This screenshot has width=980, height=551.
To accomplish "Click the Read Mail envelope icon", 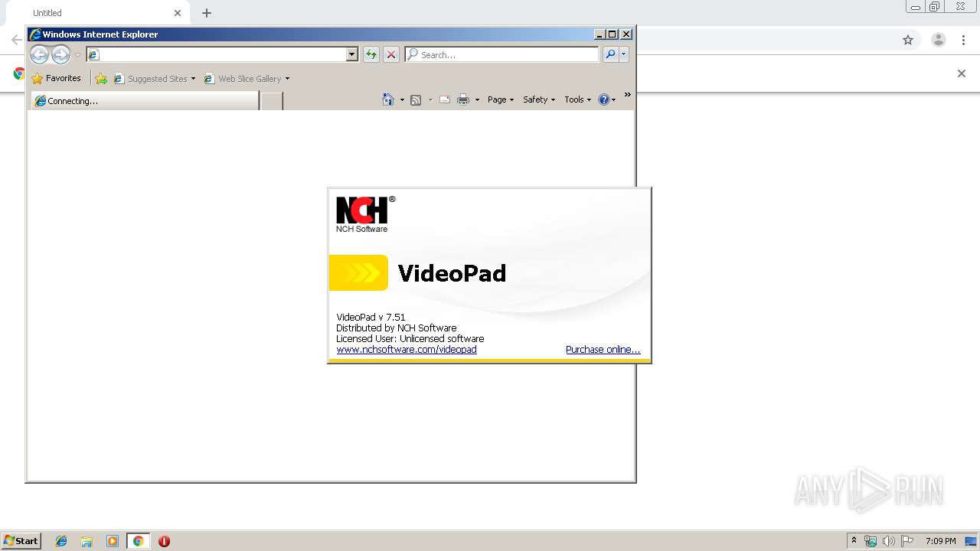I will [445, 99].
